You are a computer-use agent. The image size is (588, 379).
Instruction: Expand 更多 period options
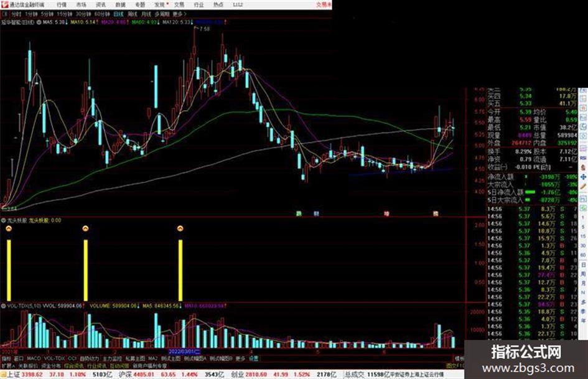(x=179, y=14)
